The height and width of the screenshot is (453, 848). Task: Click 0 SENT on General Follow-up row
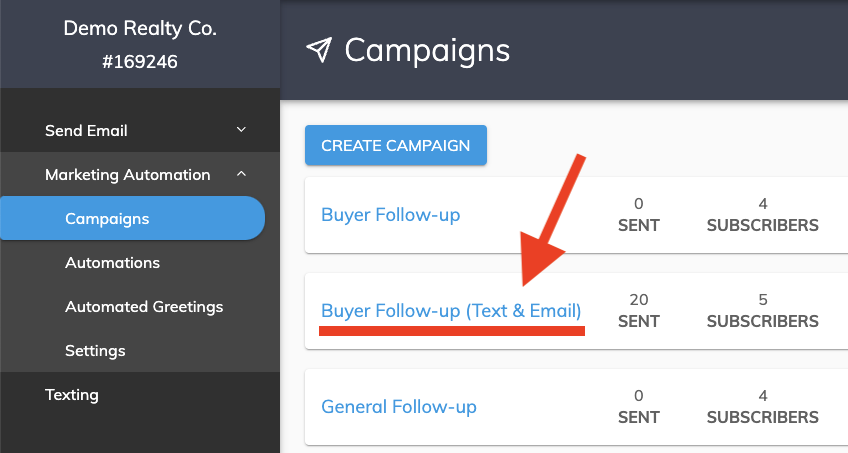tap(639, 407)
